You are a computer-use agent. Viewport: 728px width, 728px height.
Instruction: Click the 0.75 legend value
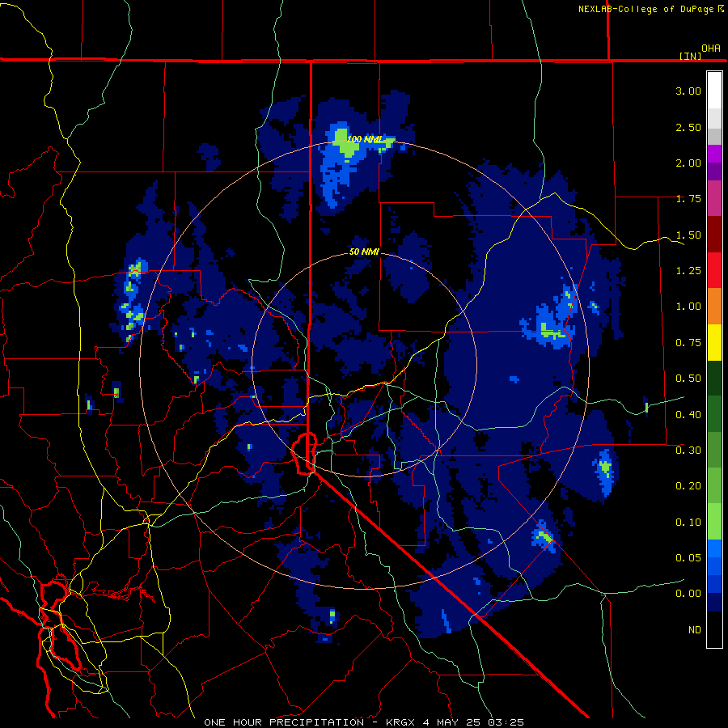pos(688,343)
